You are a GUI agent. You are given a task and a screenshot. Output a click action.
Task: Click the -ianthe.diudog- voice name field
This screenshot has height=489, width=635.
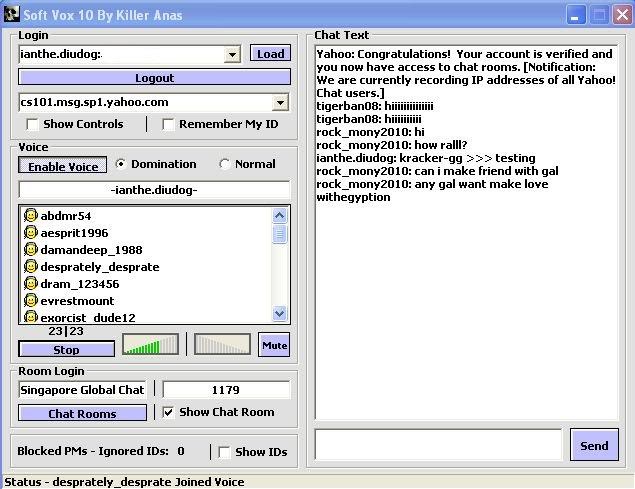tap(154, 190)
